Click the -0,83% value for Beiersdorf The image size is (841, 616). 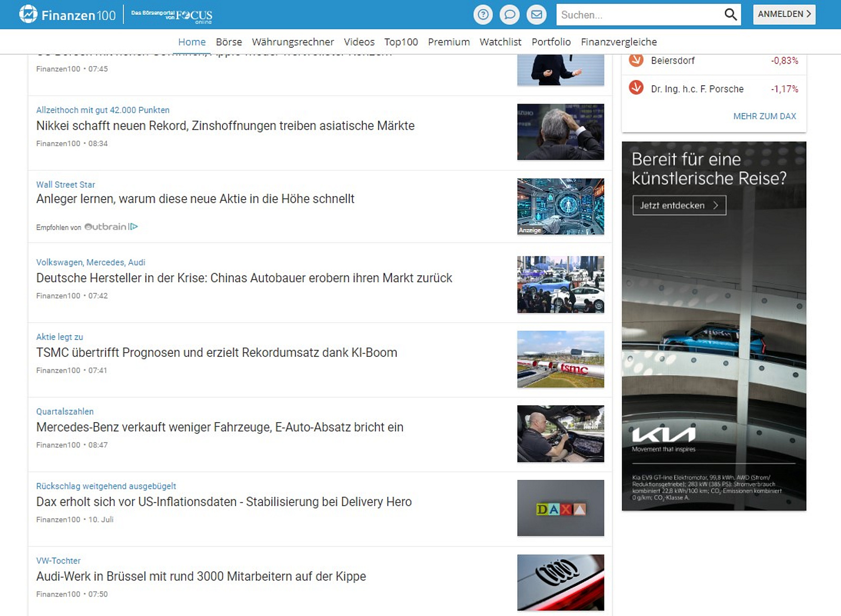[785, 60]
